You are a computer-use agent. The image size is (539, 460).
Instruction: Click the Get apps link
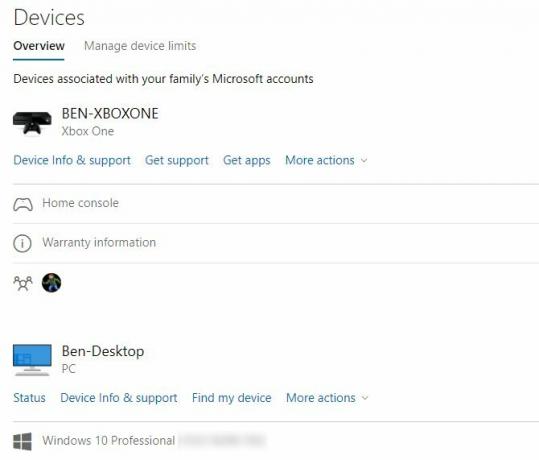click(247, 161)
